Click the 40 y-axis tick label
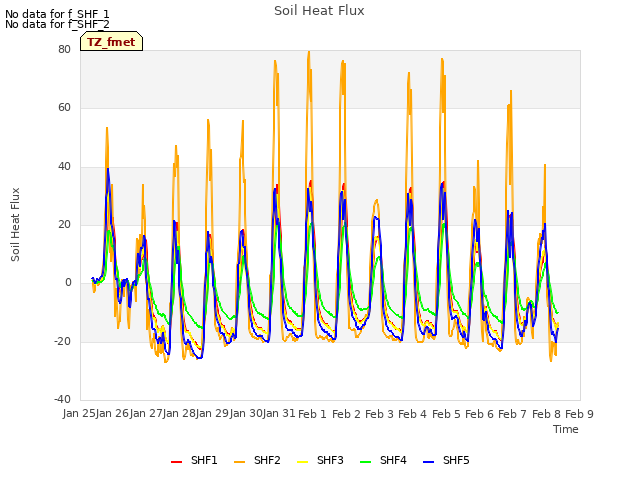 pos(64,167)
